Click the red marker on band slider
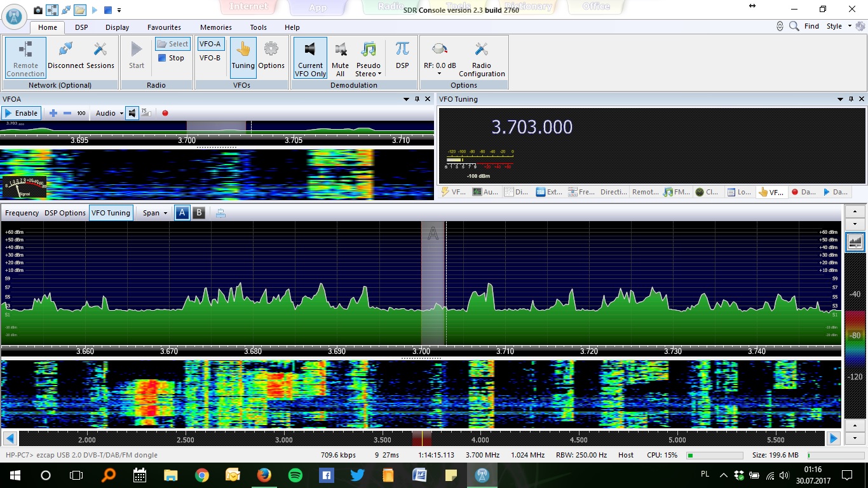The image size is (868, 488). pos(422,438)
